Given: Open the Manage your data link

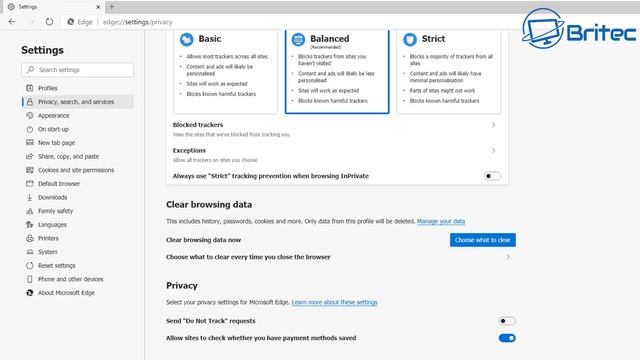Looking at the screenshot, I should (441, 221).
